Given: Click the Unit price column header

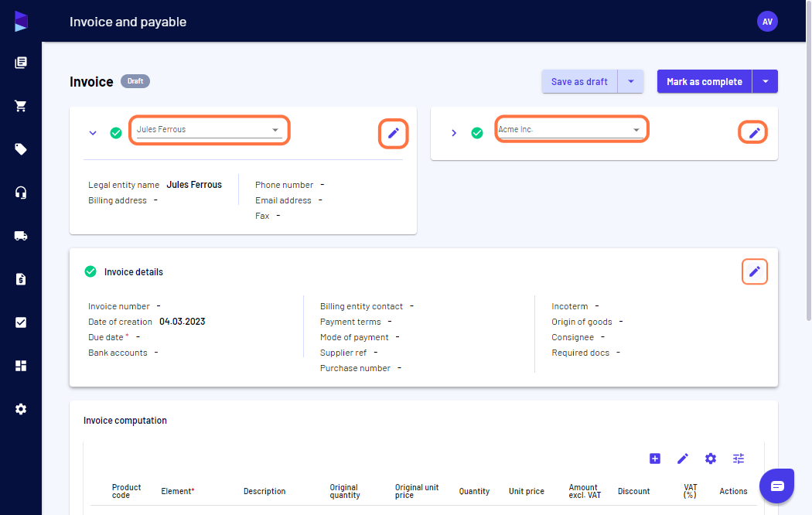Looking at the screenshot, I should pyautogui.click(x=526, y=491).
